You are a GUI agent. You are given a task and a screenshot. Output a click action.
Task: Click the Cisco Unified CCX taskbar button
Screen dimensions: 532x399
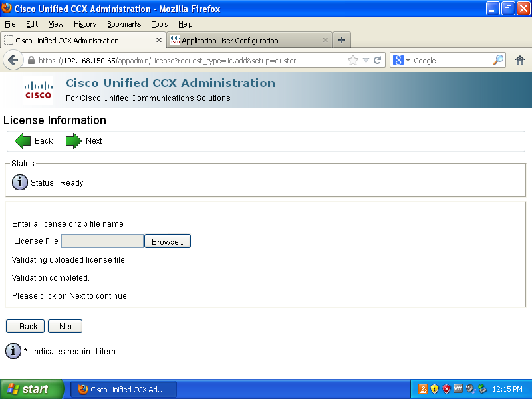(x=123, y=389)
